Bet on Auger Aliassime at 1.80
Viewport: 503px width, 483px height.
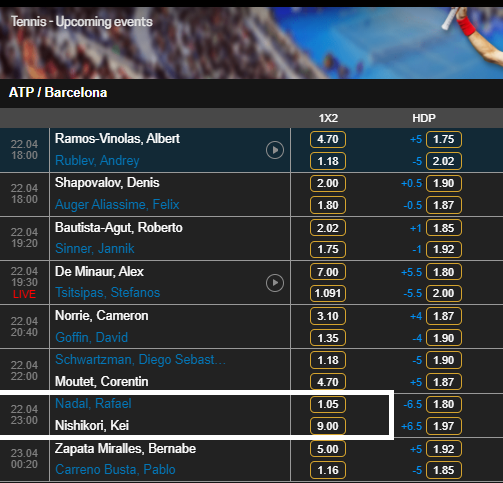point(328,205)
